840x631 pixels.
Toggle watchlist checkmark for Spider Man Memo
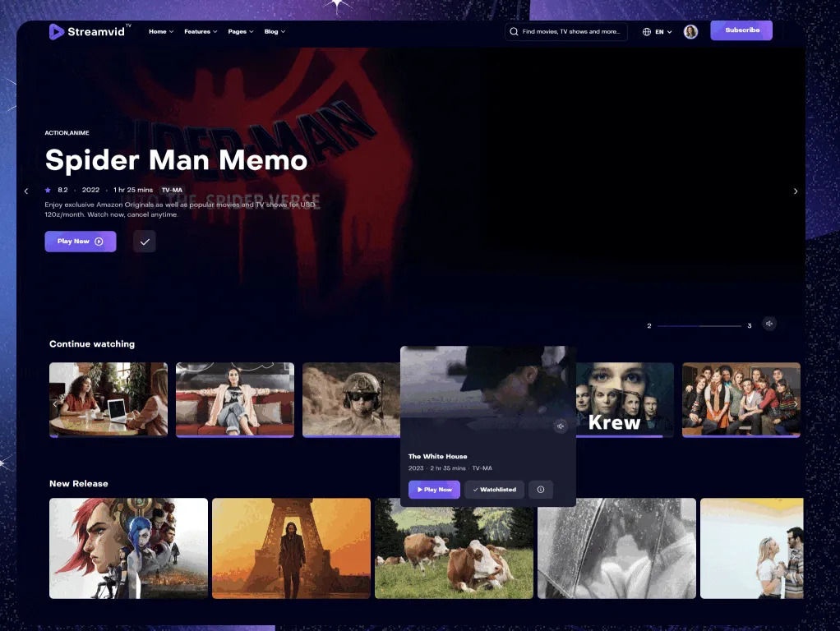point(145,242)
